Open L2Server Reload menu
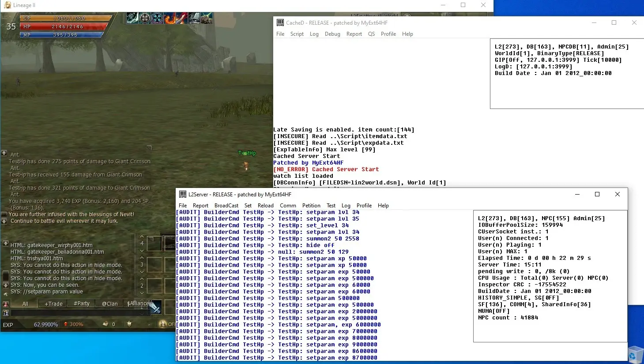The height and width of the screenshot is (364, 644). [x=266, y=206]
